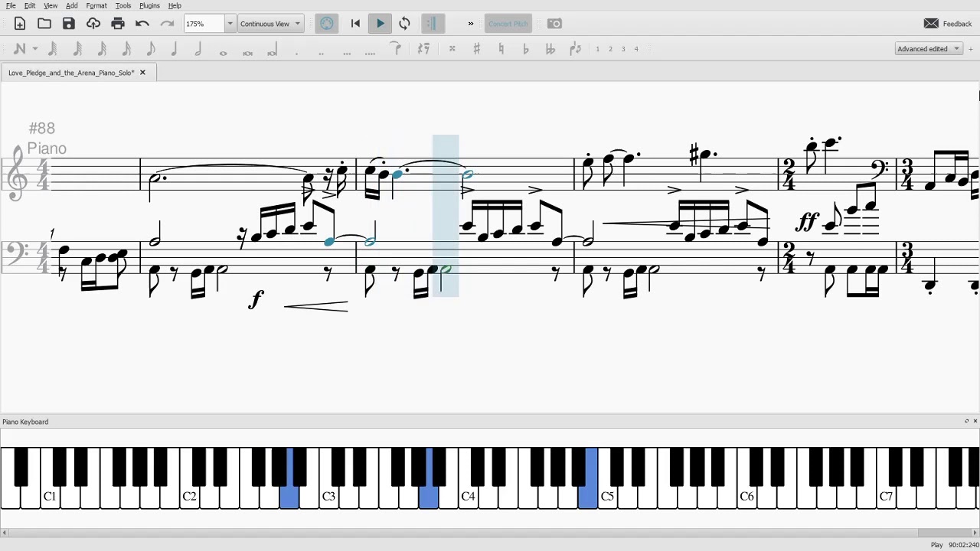Open the Tools menu
The width and height of the screenshot is (980, 551).
123,5
